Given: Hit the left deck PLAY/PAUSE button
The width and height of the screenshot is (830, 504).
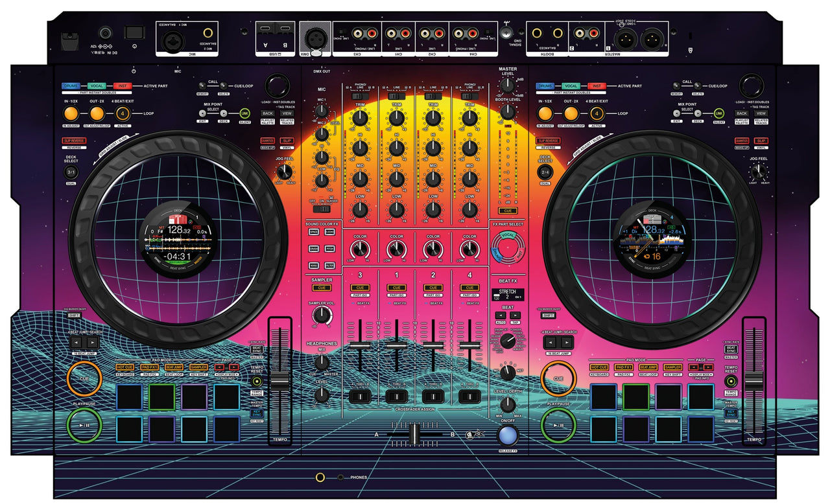Looking at the screenshot, I should point(84,425).
